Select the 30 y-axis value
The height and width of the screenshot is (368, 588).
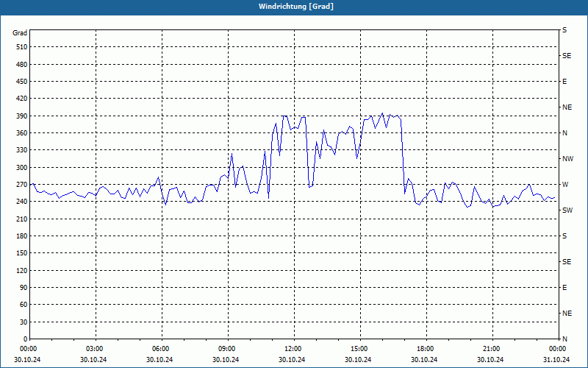(x=24, y=322)
